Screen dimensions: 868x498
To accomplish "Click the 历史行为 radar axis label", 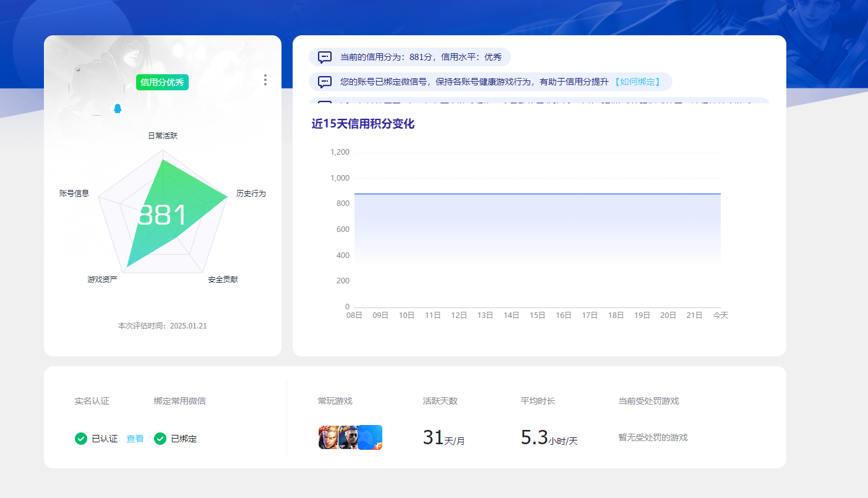I will pos(251,194).
